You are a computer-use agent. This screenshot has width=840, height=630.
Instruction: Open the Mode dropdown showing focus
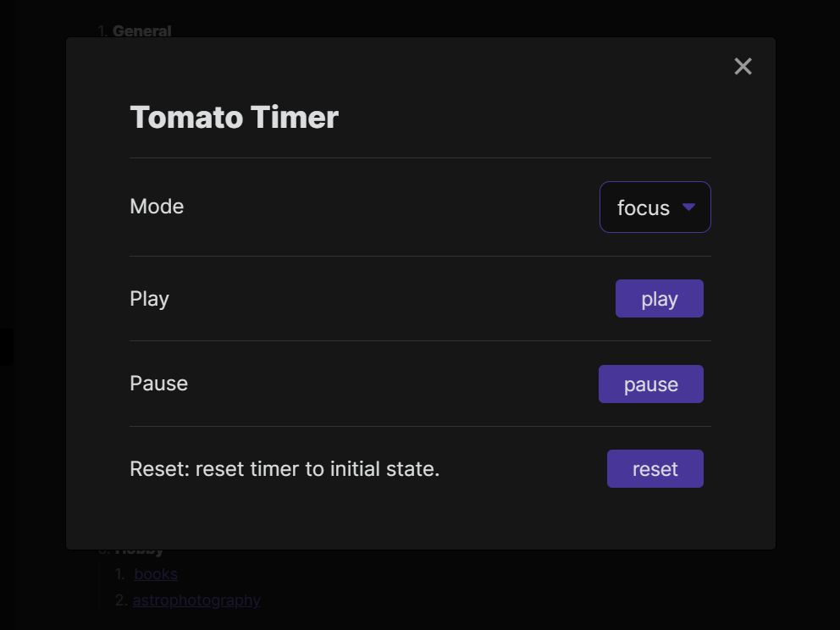[655, 207]
